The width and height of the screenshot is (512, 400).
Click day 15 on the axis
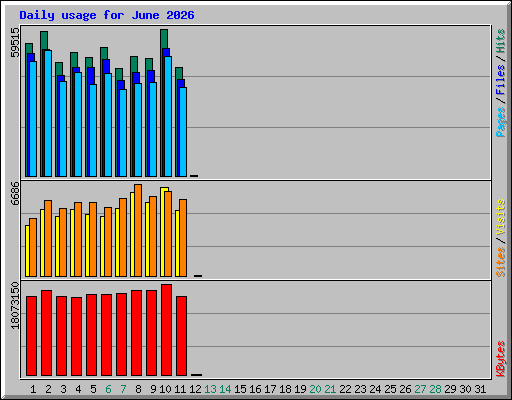(240, 389)
